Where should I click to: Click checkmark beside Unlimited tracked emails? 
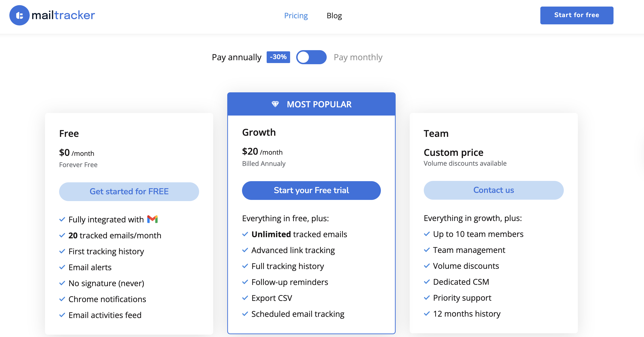pyautogui.click(x=245, y=234)
